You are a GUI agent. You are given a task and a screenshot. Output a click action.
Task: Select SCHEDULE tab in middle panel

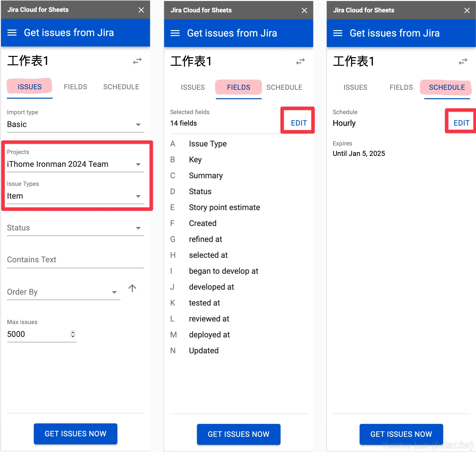point(285,88)
